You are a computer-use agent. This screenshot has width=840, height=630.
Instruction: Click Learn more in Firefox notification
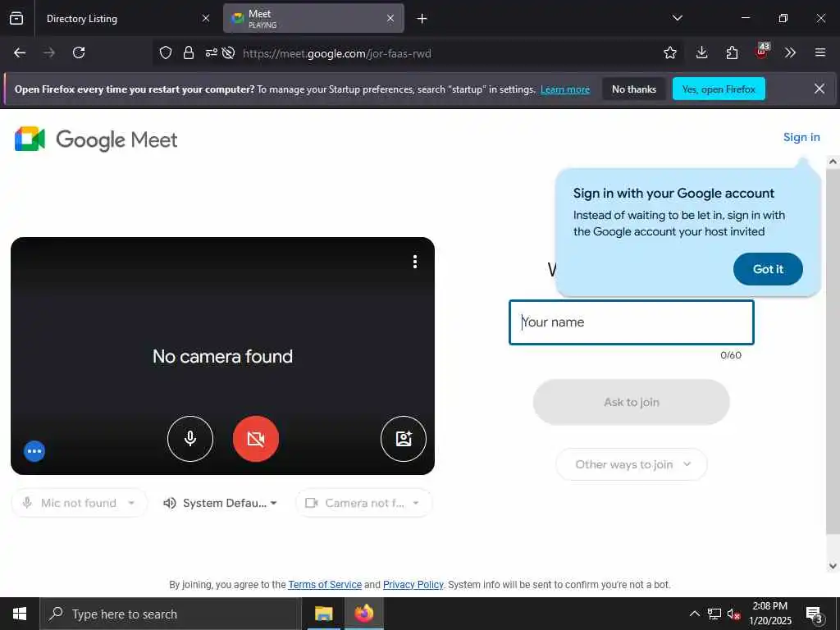(565, 89)
